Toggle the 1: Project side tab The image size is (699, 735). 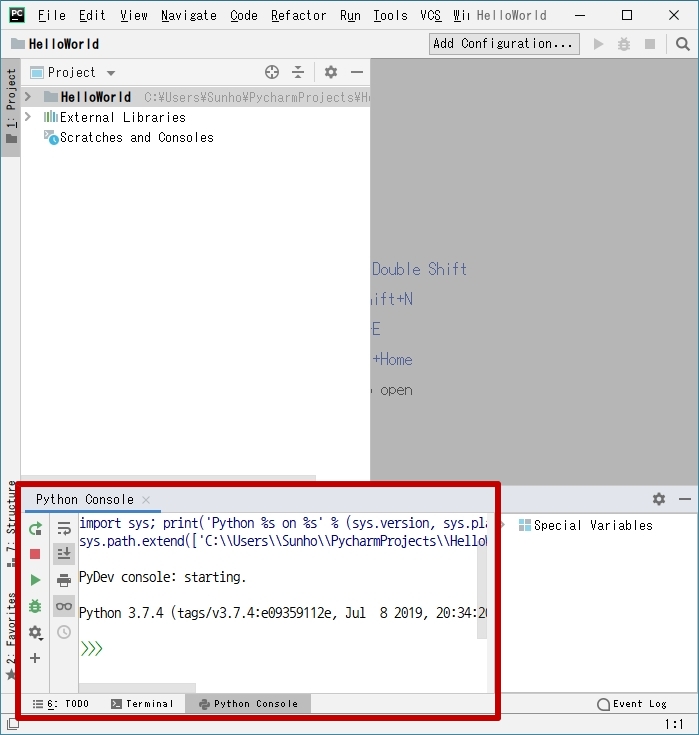[x=11, y=106]
